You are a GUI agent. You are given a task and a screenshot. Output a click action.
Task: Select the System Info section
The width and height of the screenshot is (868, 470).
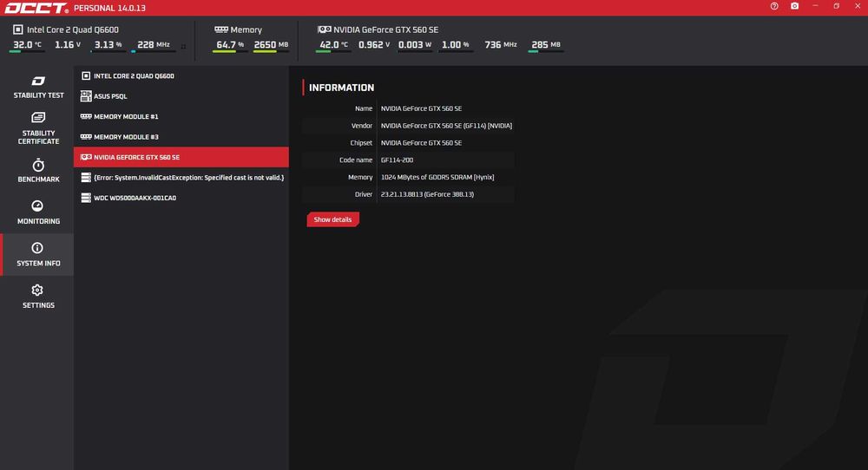tap(37, 254)
